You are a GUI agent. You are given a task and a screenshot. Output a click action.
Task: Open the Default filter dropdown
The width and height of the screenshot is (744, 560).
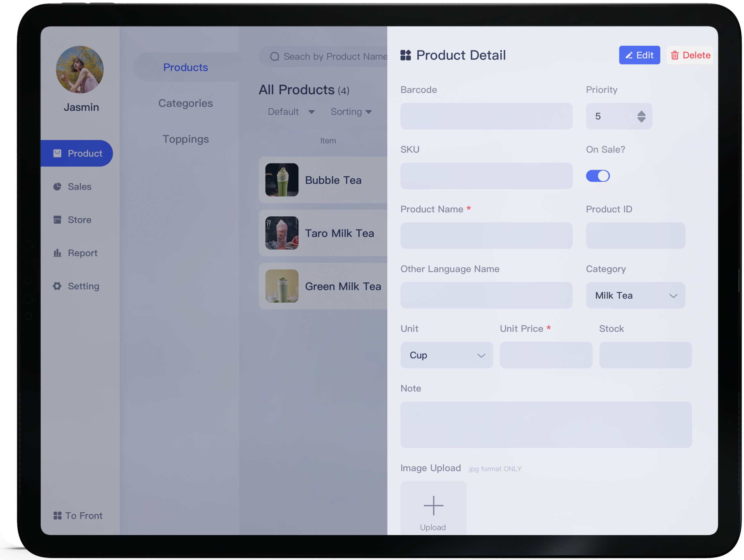(x=291, y=112)
